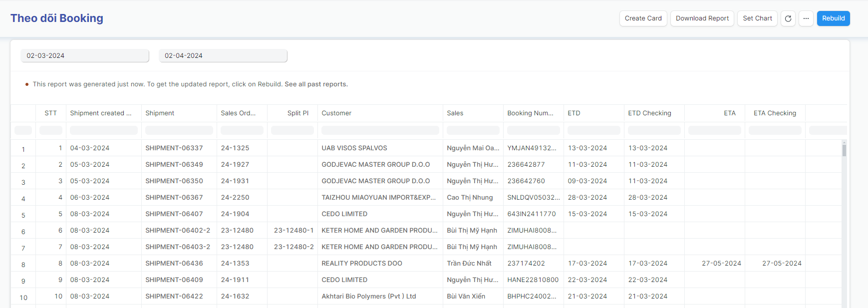This screenshot has height=308, width=868.
Task: Click the Sales column filter field
Action: coord(473,130)
